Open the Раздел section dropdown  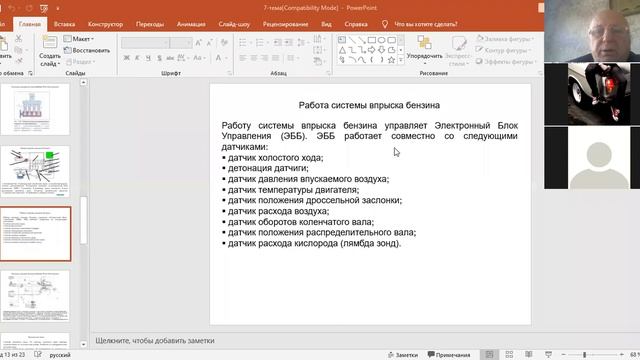click(x=80, y=62)
